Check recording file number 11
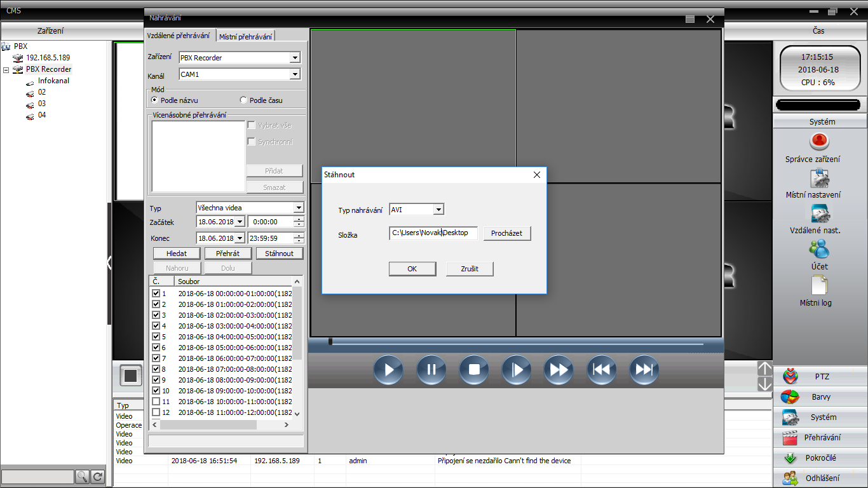Screen dimensions: 868x488 156,402
